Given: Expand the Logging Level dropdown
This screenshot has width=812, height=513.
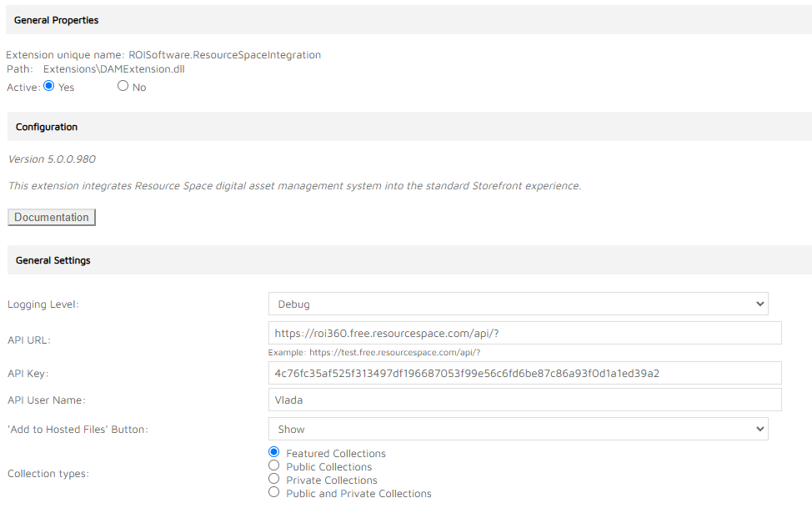Looking at the screenshot, I should 518,304.
